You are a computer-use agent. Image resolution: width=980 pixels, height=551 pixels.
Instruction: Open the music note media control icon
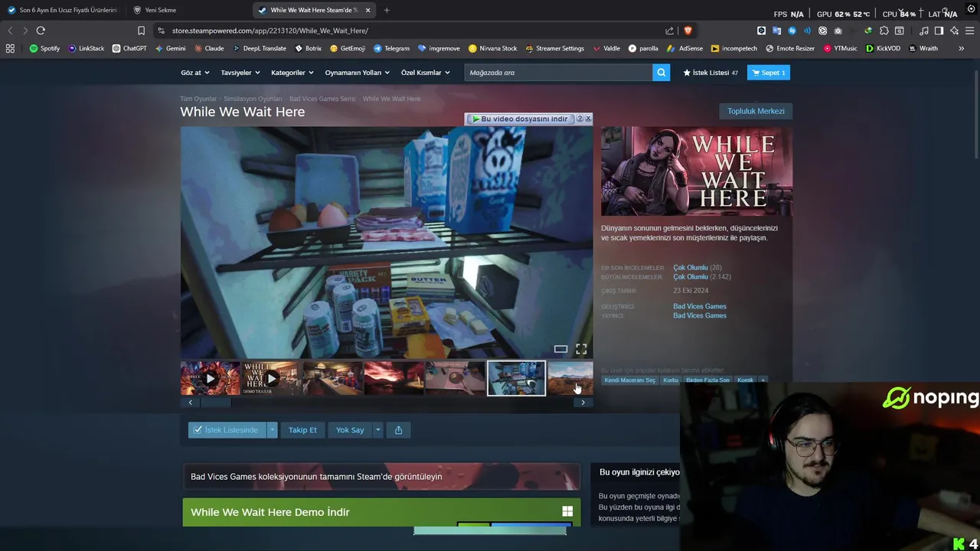(x=923, y=31)
